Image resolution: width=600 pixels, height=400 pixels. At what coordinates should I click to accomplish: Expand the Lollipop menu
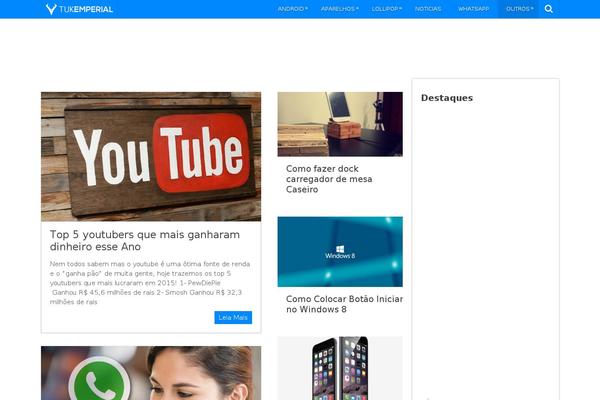pos(387,9)
